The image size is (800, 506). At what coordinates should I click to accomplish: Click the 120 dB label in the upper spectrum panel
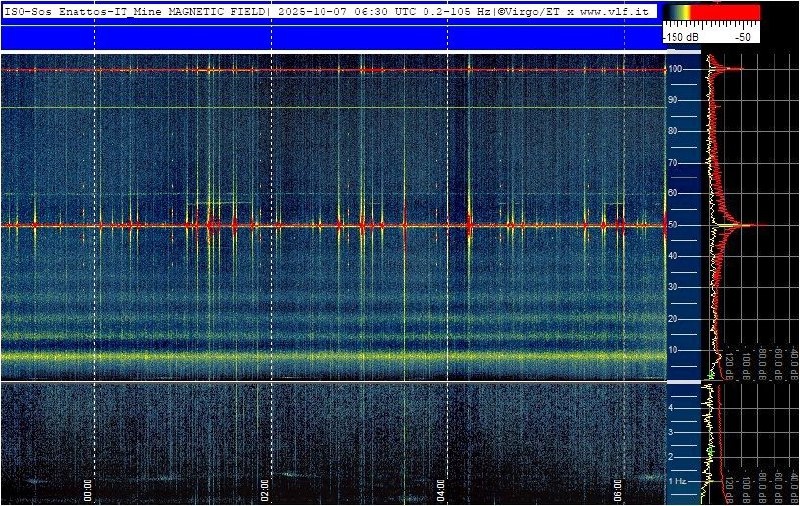point(730,364)
